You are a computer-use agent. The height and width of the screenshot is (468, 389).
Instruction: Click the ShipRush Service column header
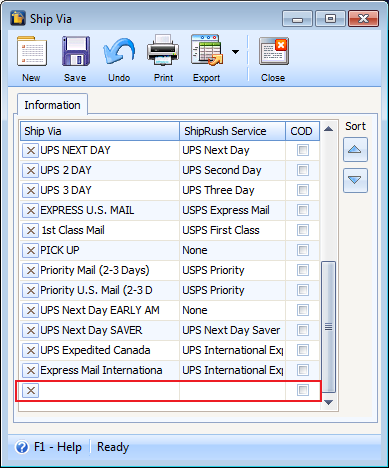point(232,131)
